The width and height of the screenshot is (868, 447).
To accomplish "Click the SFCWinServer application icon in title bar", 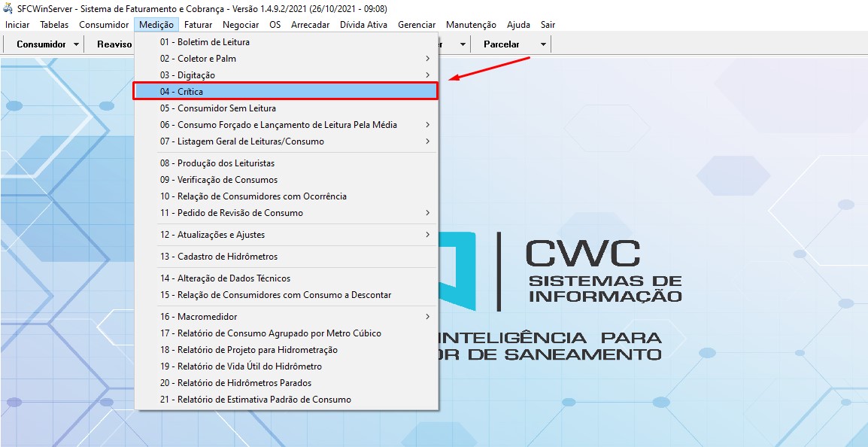I will coord(8,8).
